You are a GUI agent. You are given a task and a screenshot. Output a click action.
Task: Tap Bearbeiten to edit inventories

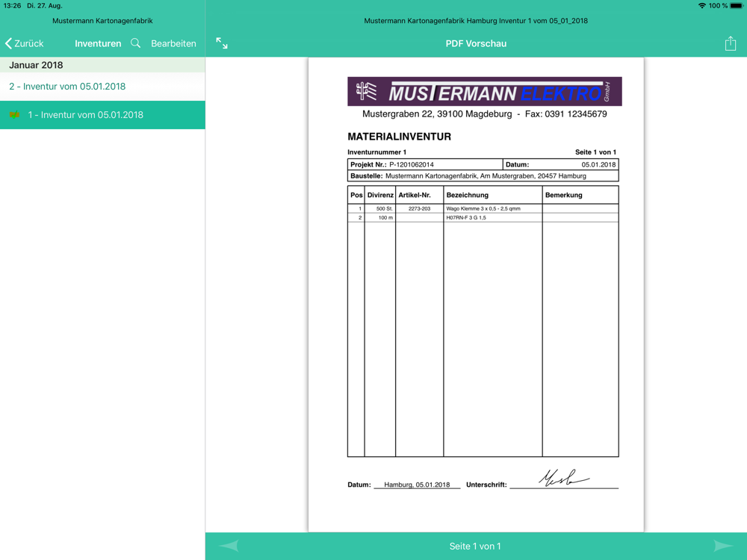point(173,43)
